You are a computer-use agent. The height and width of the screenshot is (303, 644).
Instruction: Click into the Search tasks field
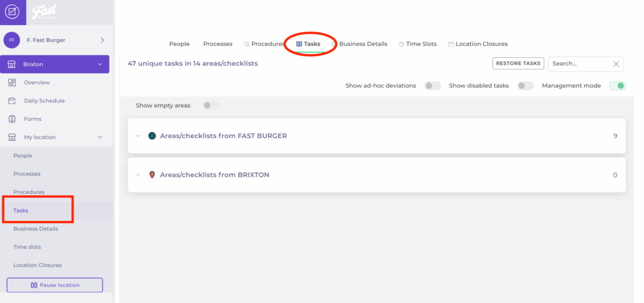(579, 64)
